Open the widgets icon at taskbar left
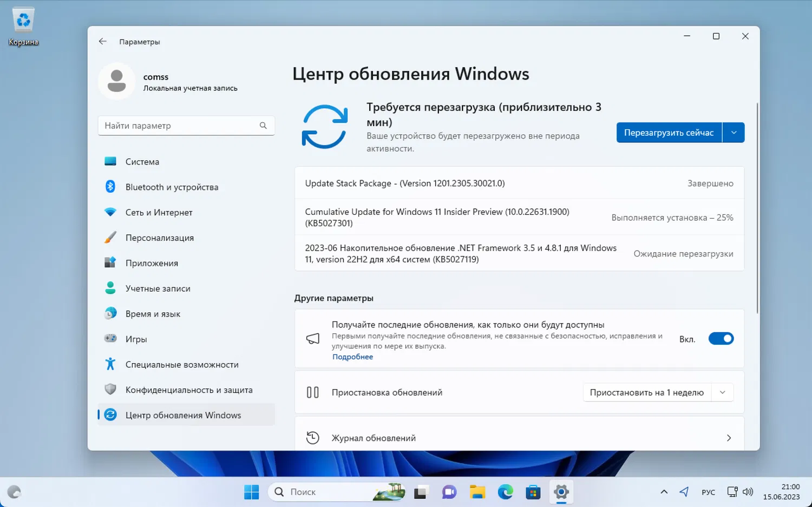This screenshot has height=507, width=812. [x=14, y=492]
